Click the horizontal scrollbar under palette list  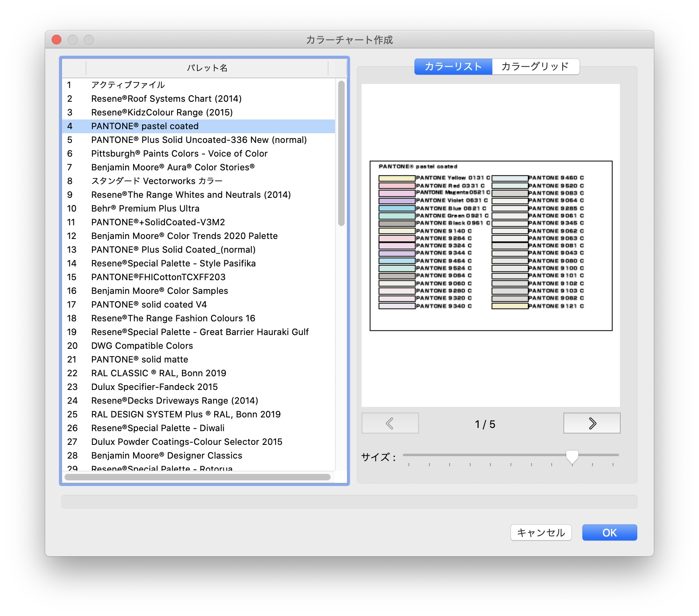coord(198,477)
